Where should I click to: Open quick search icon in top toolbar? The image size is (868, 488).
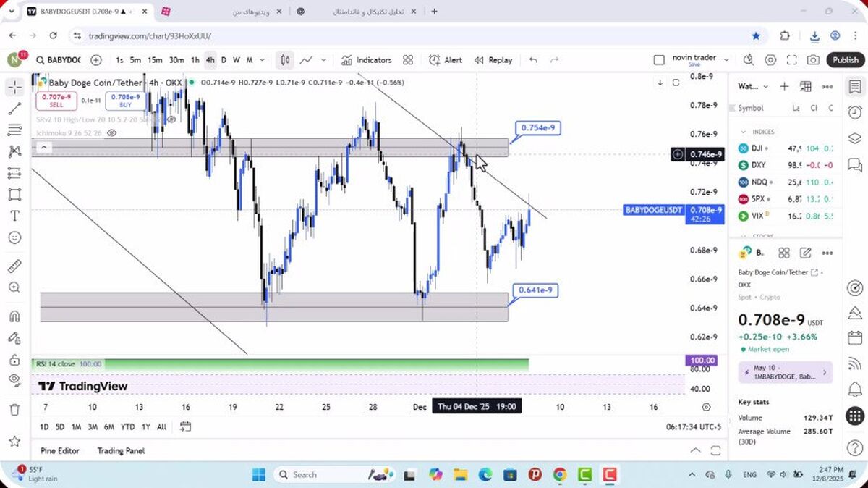(748, 60)
